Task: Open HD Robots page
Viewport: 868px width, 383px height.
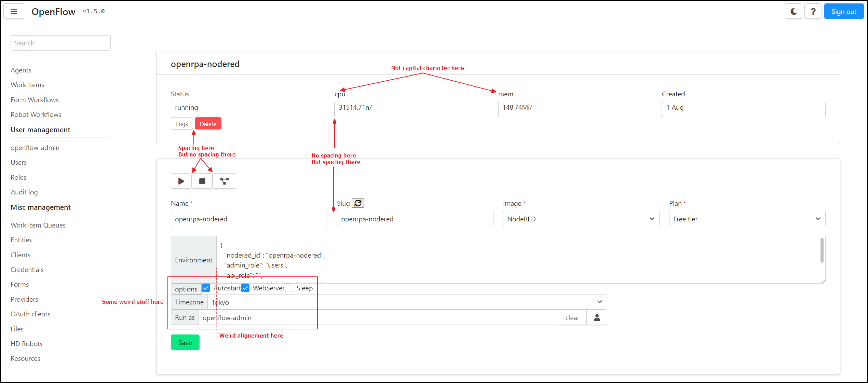Action: (x=27, y=344)
